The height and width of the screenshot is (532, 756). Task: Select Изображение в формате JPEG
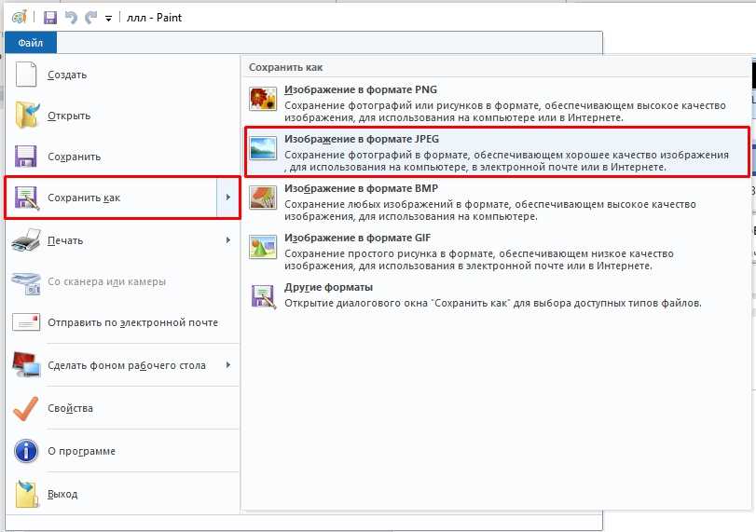497,152
